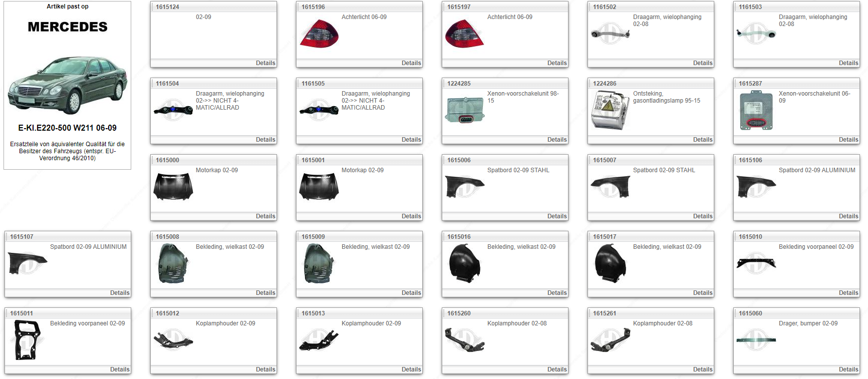This screenshot has width=868, height=379.
Task: Select aluminium fender image of article 1615106
Action: point(756,186)
